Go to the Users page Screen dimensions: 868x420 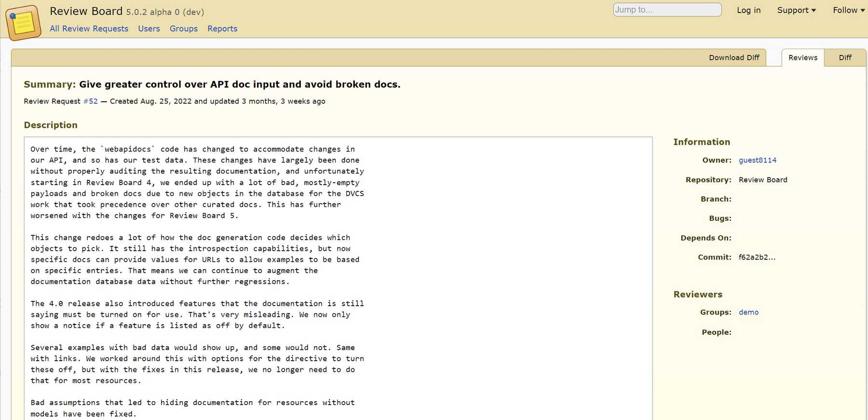pyautogui.click(x=149, y=28)
